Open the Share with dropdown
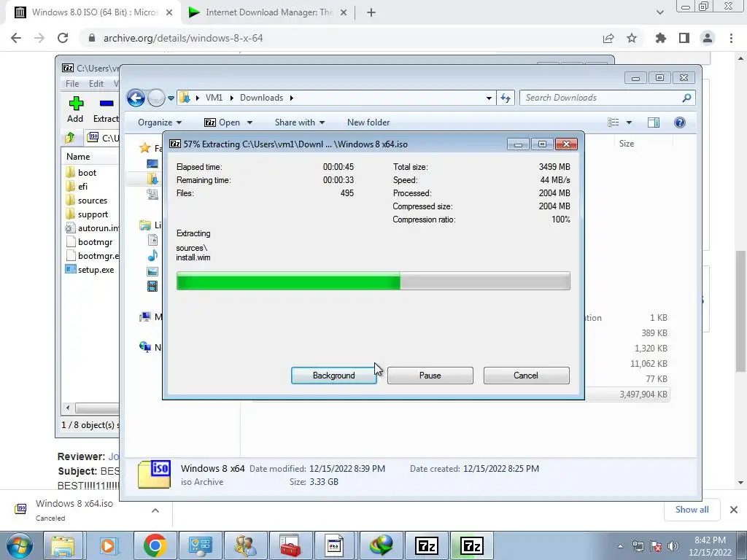This screenshot has width=747, height=560. [300, 122]
